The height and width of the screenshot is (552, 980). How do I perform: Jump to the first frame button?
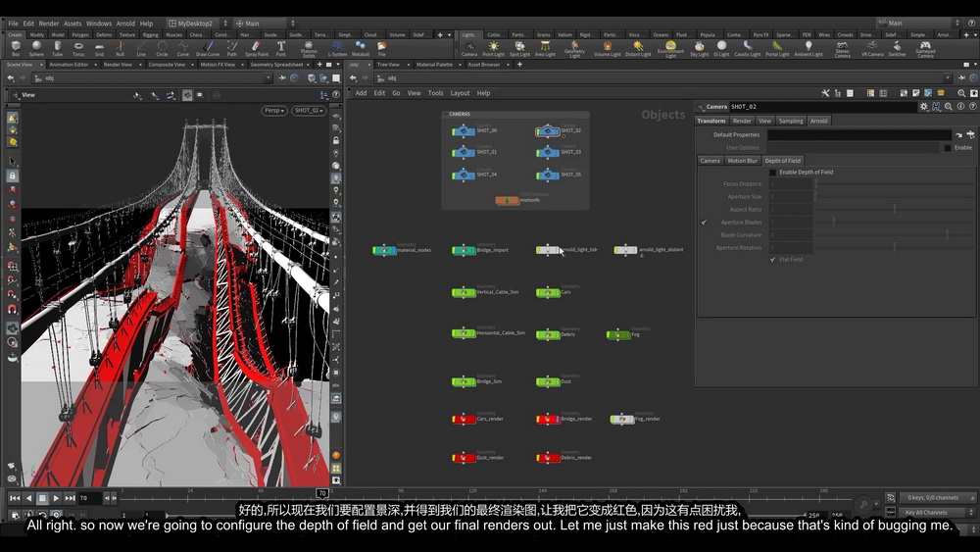(x=15, y=498)
